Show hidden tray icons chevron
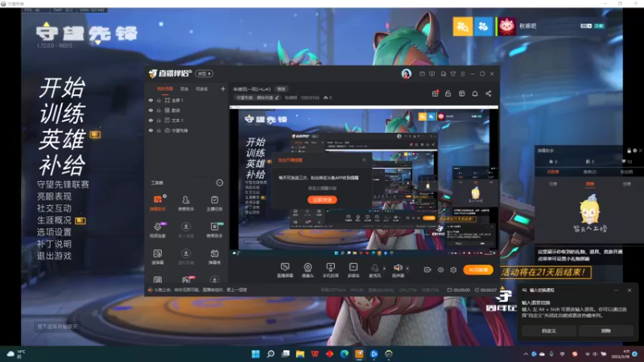This screenshot has height=362, width=644. 526,354
